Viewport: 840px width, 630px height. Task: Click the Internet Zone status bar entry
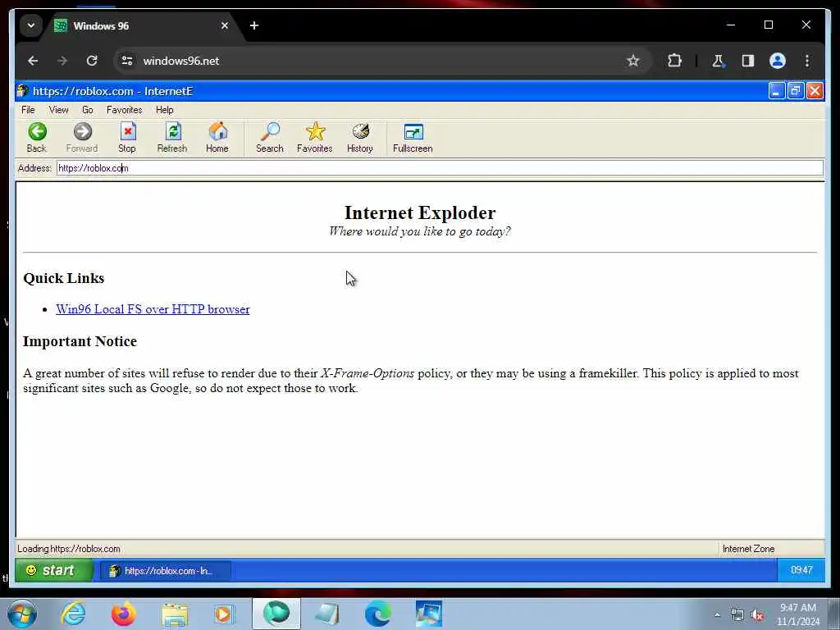coord(748,549)
